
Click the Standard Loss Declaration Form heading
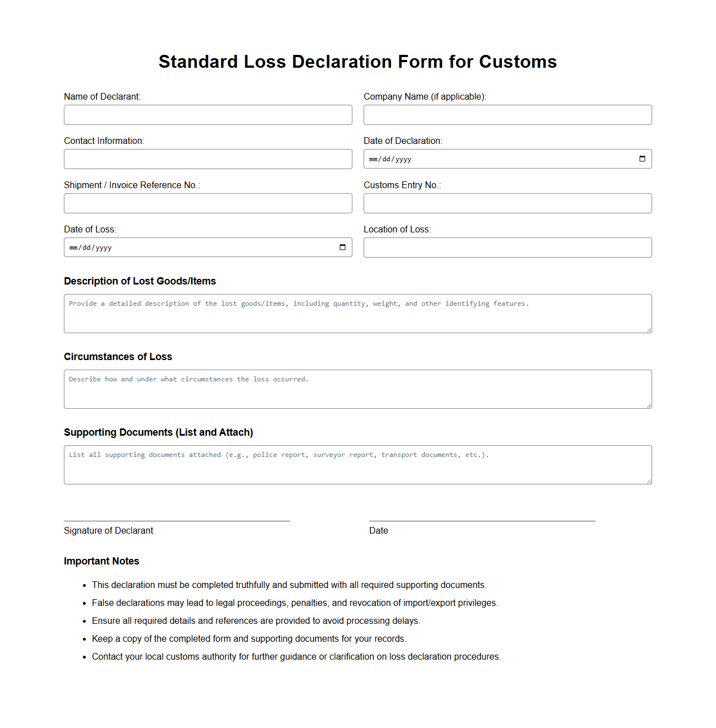[357, 62]
